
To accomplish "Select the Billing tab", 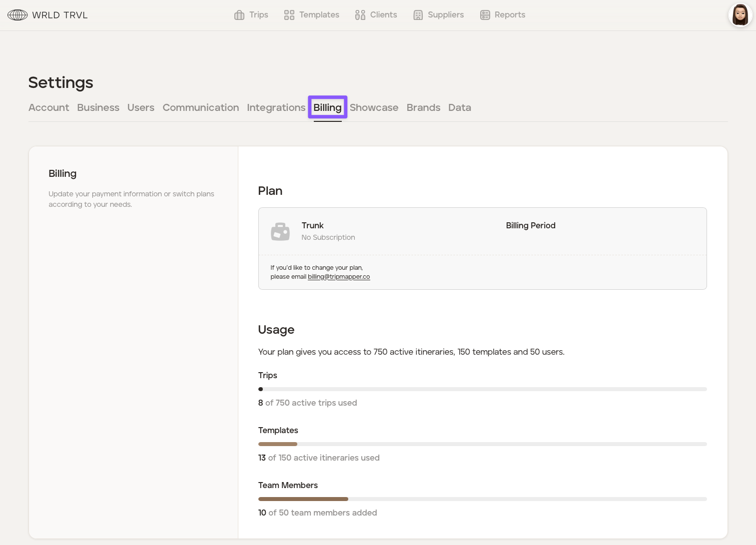I will click(x=327, y=107).
